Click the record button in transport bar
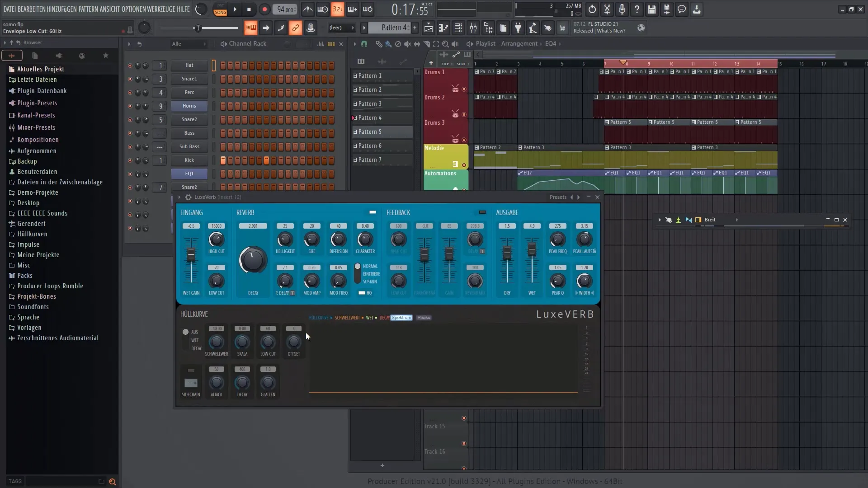 (x=264, y=9)
